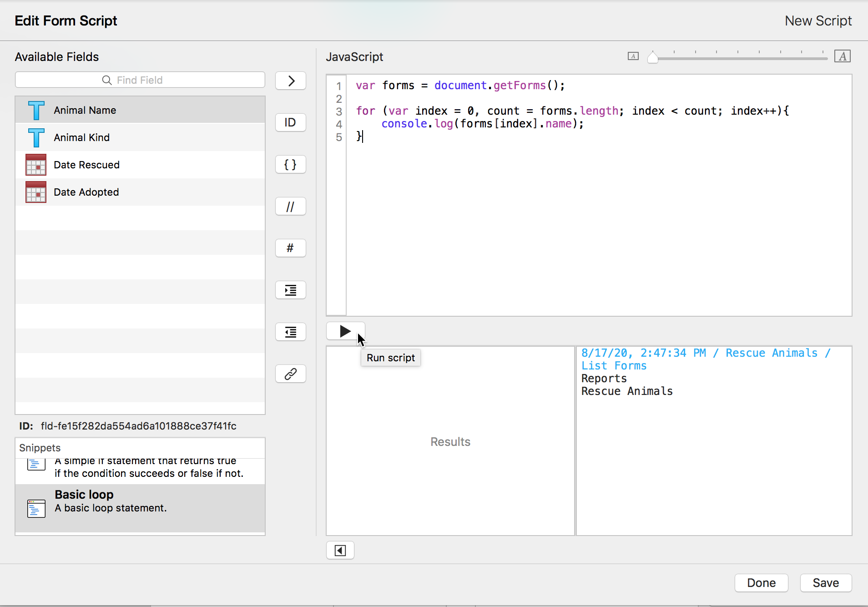Toggle comment using the // button
This screenshot has height=607, width=868.
[290, 207]
